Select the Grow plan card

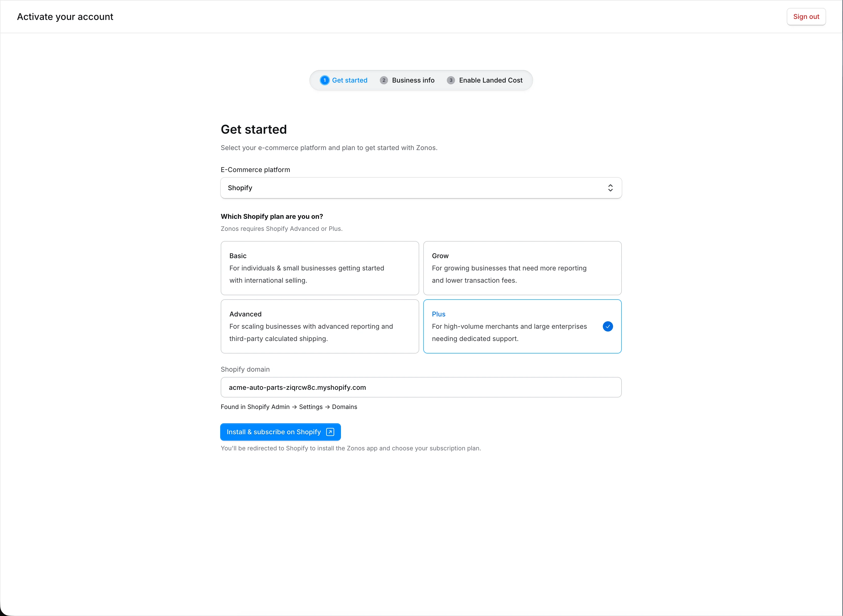[522, 268]
